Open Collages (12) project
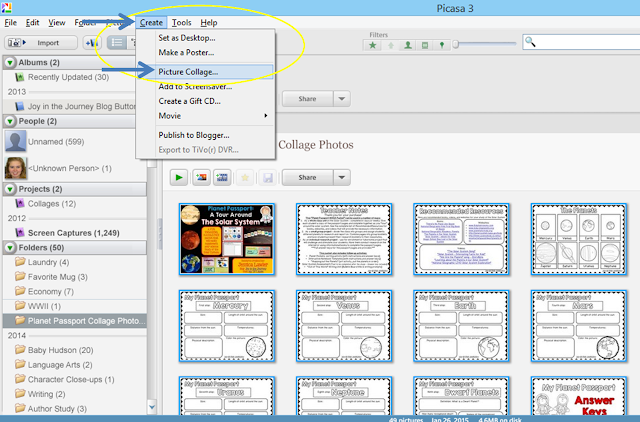 tap(51, 204)
